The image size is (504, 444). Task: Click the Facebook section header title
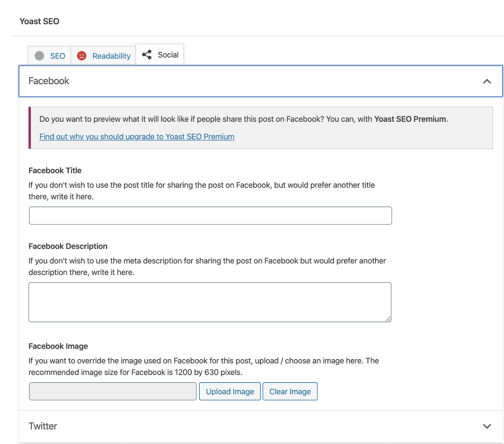(49, 81)
